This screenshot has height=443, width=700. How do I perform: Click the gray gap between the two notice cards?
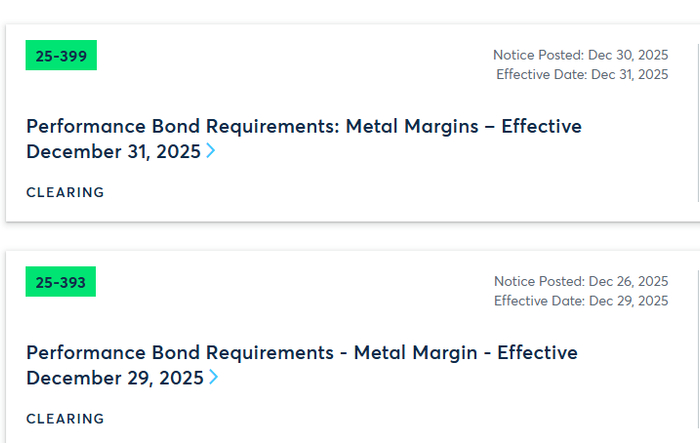(350, 236)
